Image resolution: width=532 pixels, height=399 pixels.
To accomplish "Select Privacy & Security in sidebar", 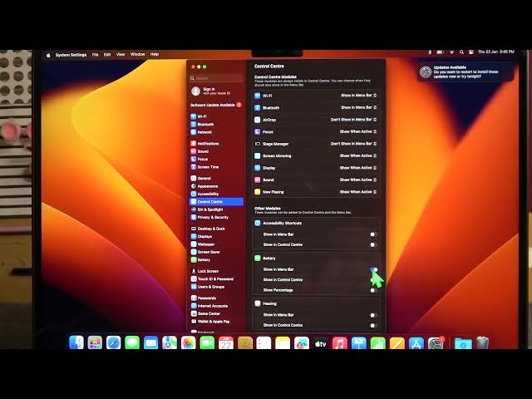I will (x=216, y=218).
